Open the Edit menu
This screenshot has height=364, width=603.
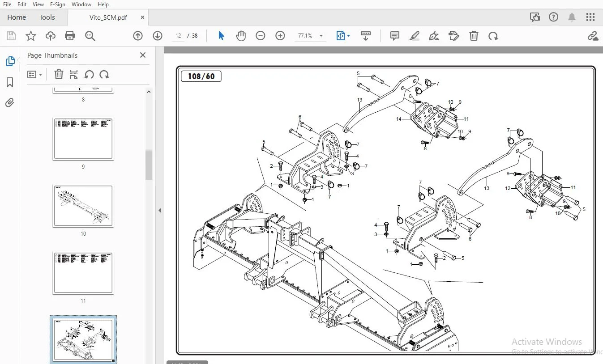pos(22,4)
